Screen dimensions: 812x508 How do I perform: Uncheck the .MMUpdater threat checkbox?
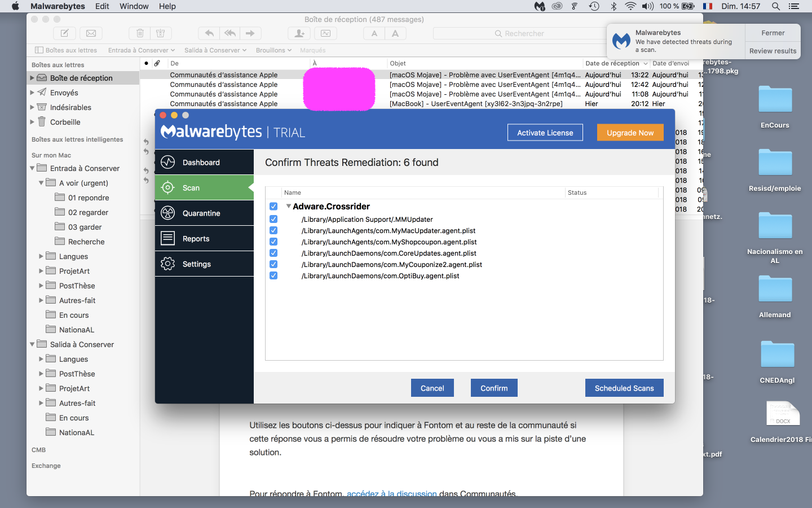point(273,219)
